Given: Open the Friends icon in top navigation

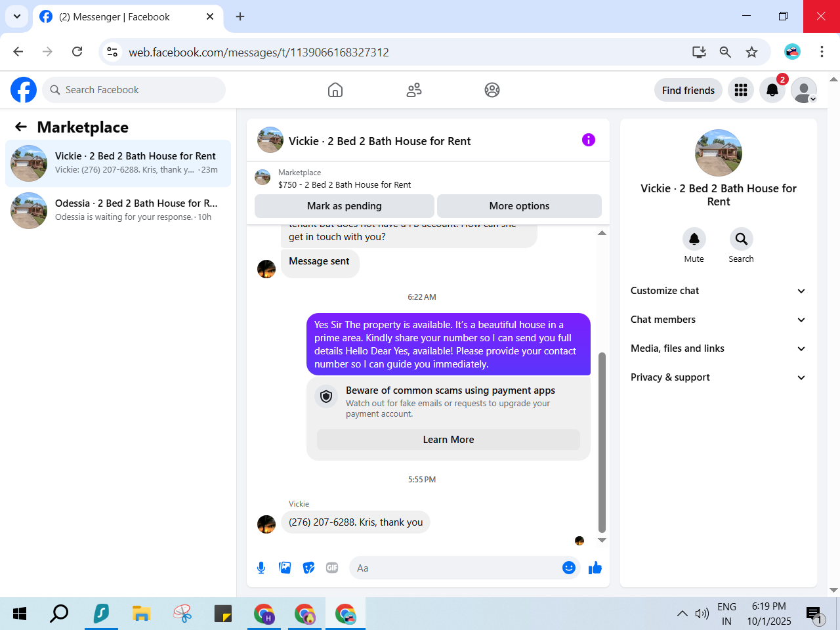Looking at the screenshot, I should click(414, 90).
